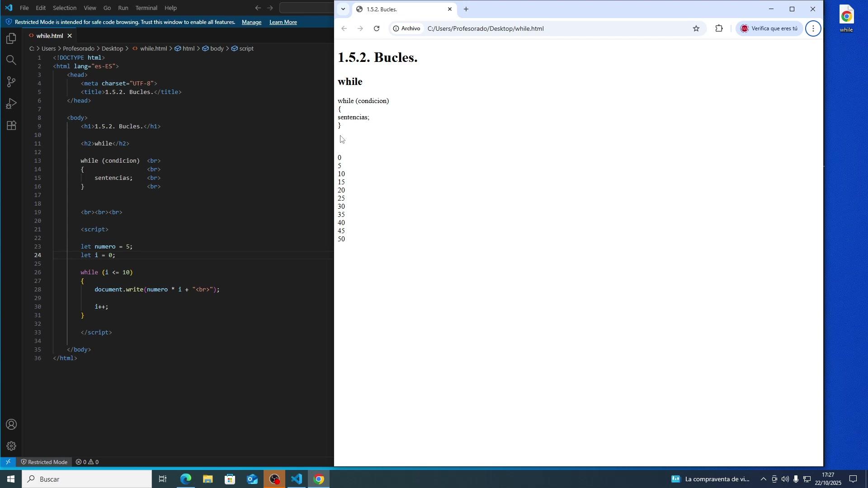Open the Chrome extensions puzzle icon

click(719, 28)
